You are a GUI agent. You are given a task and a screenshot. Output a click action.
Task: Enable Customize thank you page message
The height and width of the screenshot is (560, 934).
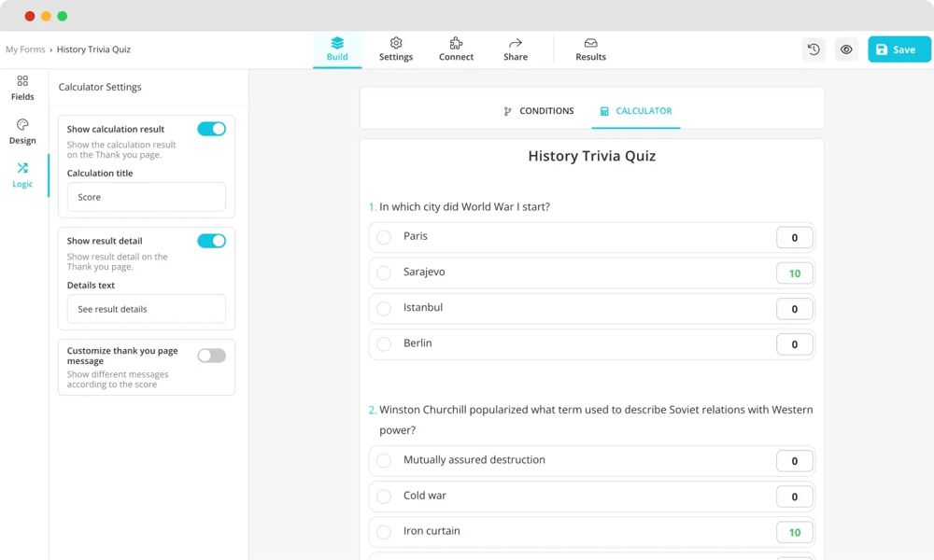(x=212, y=356)
